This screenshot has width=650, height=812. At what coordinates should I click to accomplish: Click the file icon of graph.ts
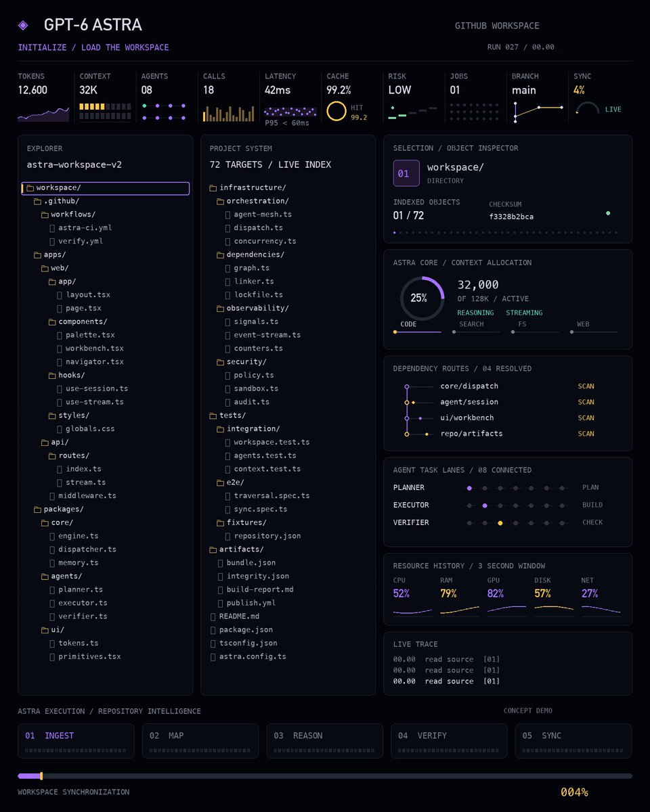(x=227, y=268)
